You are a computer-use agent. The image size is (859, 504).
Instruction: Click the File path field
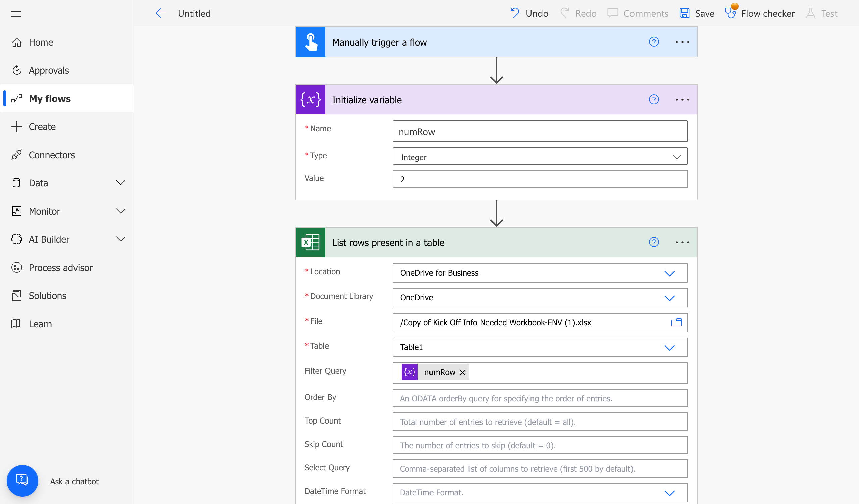click(x=540, y=323)
